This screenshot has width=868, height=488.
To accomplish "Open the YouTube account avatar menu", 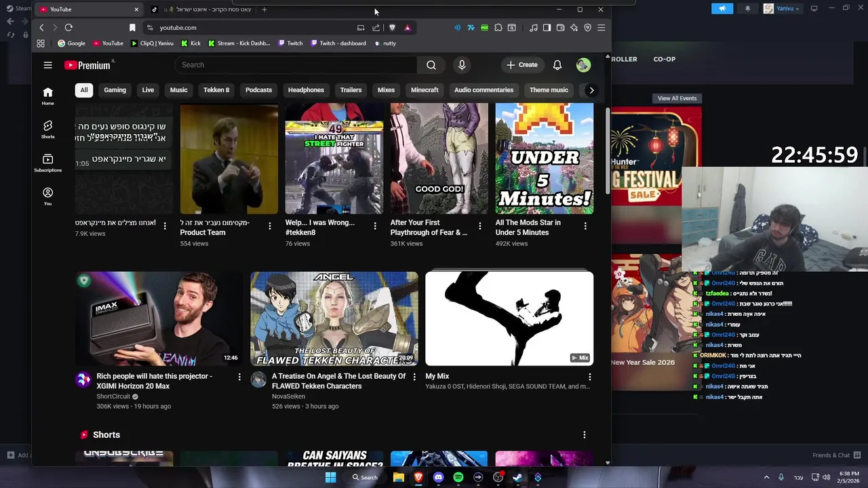I will pos(583,65).
